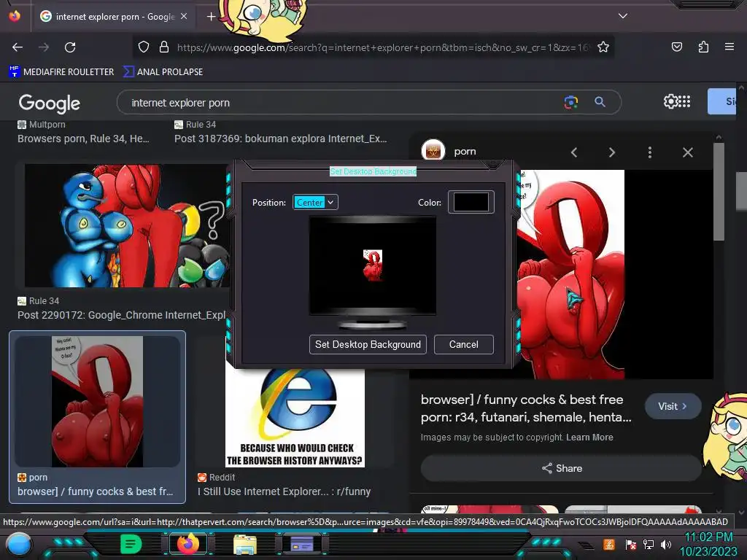This screenshot has height=560, width=747.
Task: Expand the List all tabs chevron
Action: 623,16
